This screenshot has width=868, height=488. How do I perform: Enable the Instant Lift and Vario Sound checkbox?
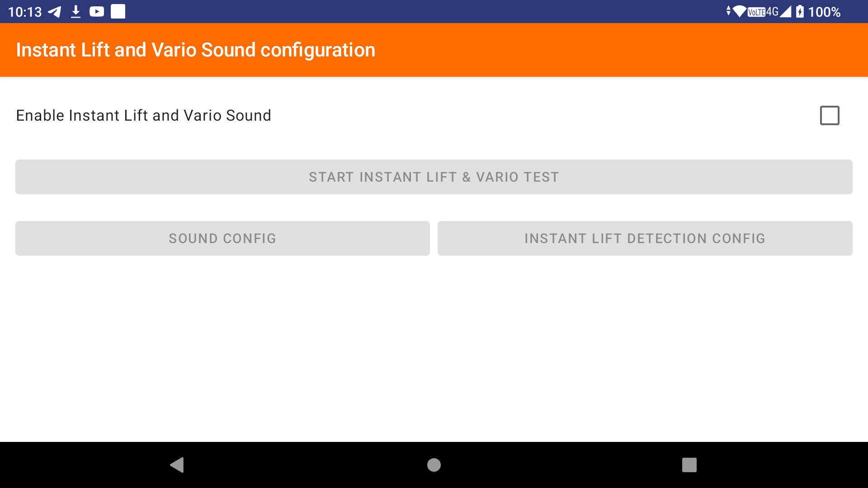830,116
